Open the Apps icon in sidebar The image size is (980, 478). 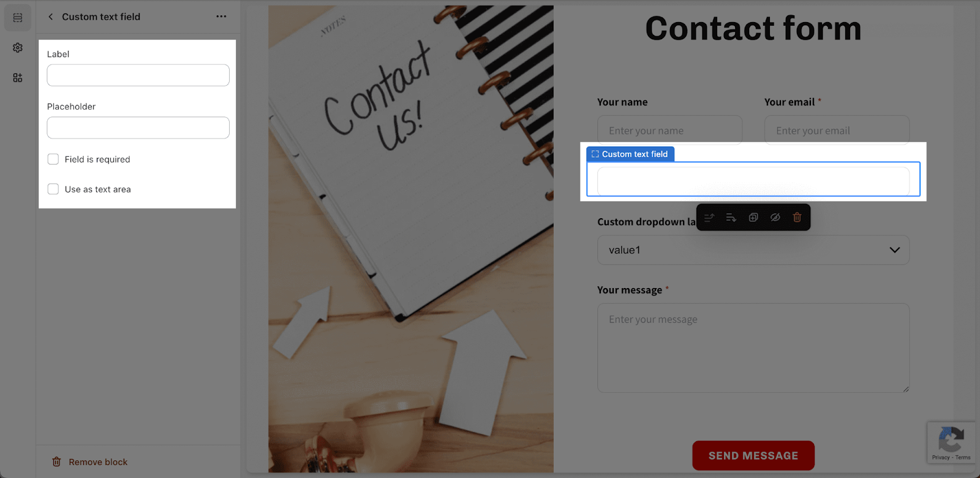[x=18, y=78]
